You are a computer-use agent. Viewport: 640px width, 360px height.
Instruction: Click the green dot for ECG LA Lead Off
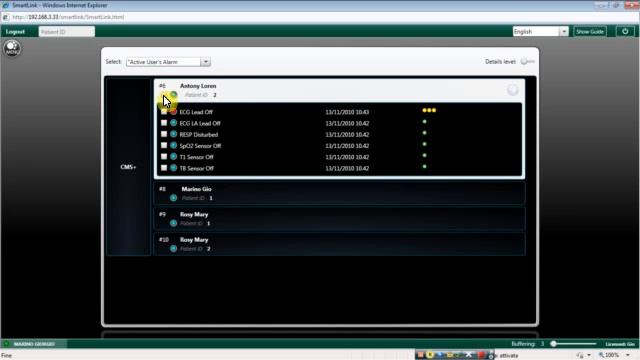click(424, 122)
